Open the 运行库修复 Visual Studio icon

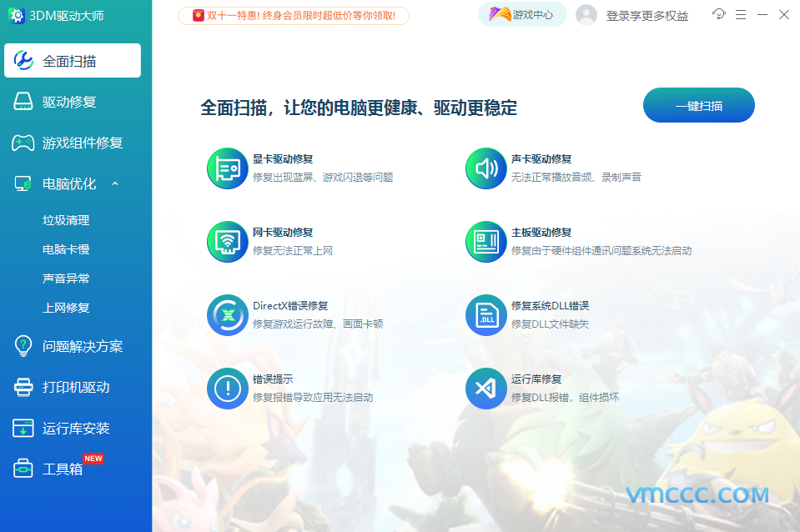[x=486, y=389]
